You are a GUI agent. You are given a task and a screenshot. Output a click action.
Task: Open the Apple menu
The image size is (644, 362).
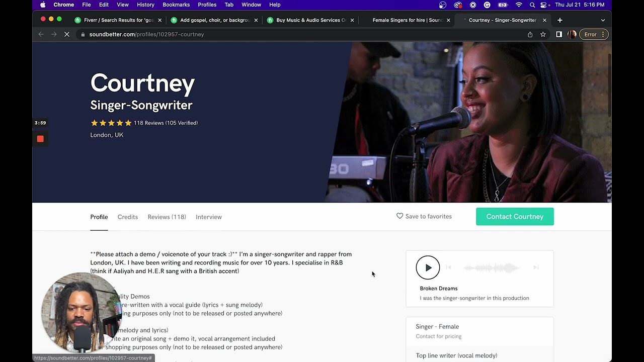point(43,5)
